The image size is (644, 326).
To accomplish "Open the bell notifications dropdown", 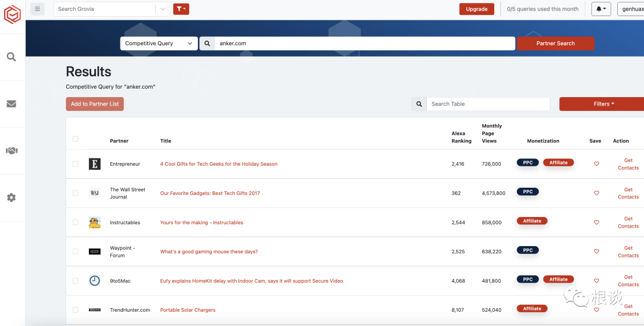I will (601, 9).
